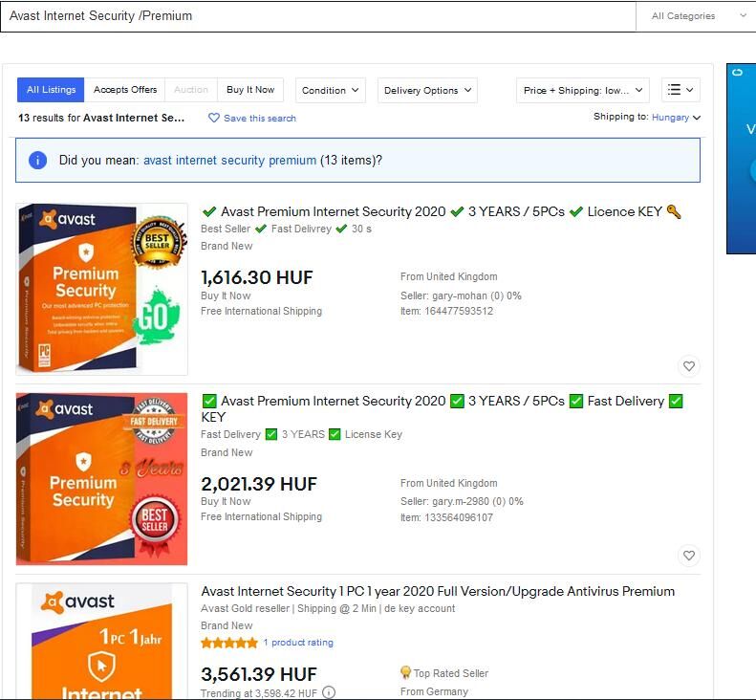
Task: Open the Avast 1 PC 1 Jahr thumbnail
Action: (101, 641)
